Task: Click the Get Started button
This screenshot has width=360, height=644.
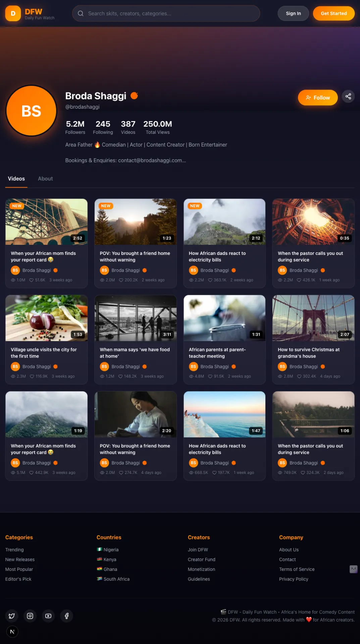Action: 333,13
